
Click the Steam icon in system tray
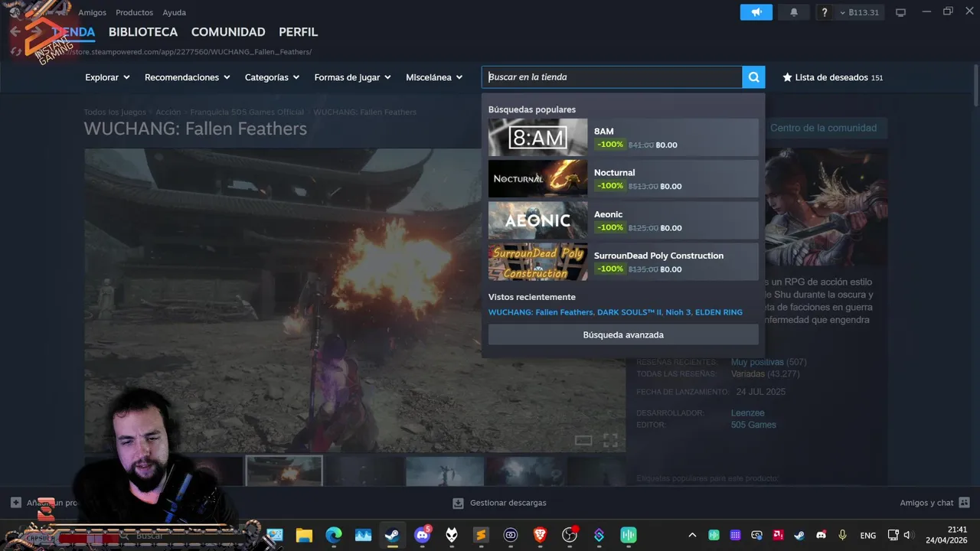[799, 535]
